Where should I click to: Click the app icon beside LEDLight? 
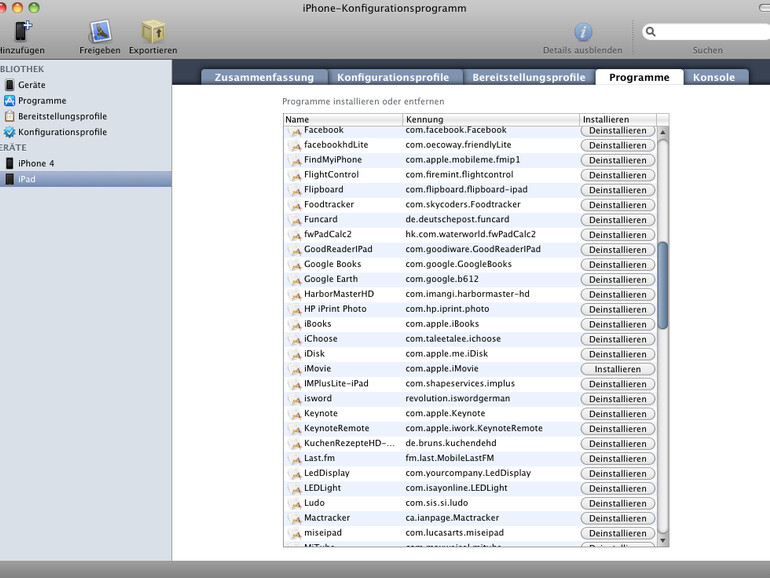(x=295, y=489)
